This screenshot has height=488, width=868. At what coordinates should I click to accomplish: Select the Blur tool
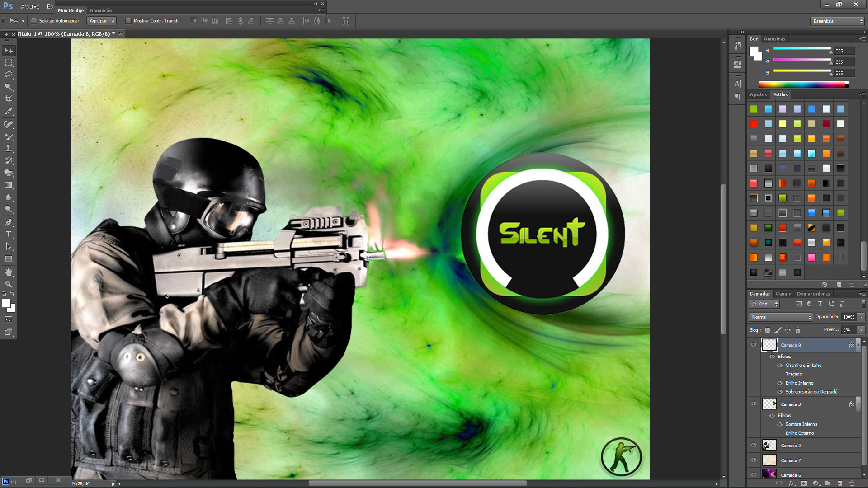(x=9, y=197)
